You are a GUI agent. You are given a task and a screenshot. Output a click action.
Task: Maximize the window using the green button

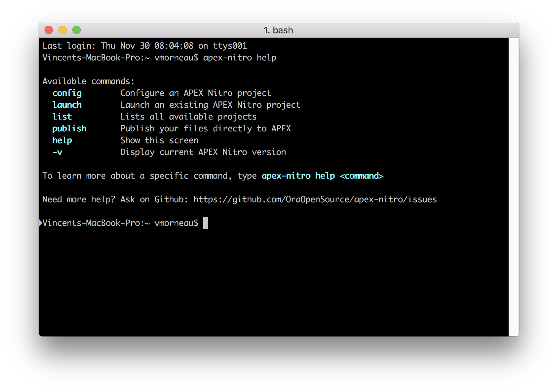(x=77, y=30)
